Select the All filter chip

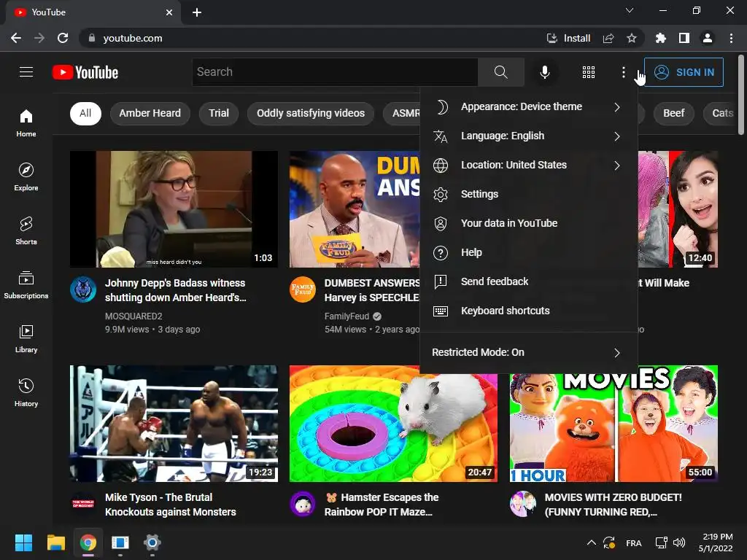[x=86, y=113]
